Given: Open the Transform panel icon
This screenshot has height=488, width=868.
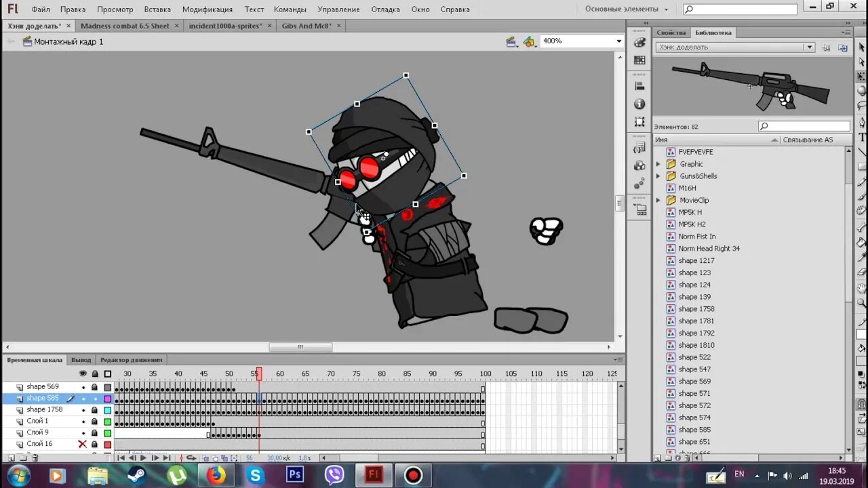Looking at the screenshot, I should click(x=639, y=122).
